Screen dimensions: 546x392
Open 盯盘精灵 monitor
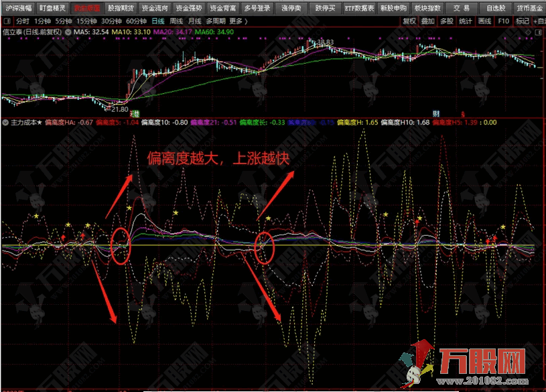[x=52, y=7]
